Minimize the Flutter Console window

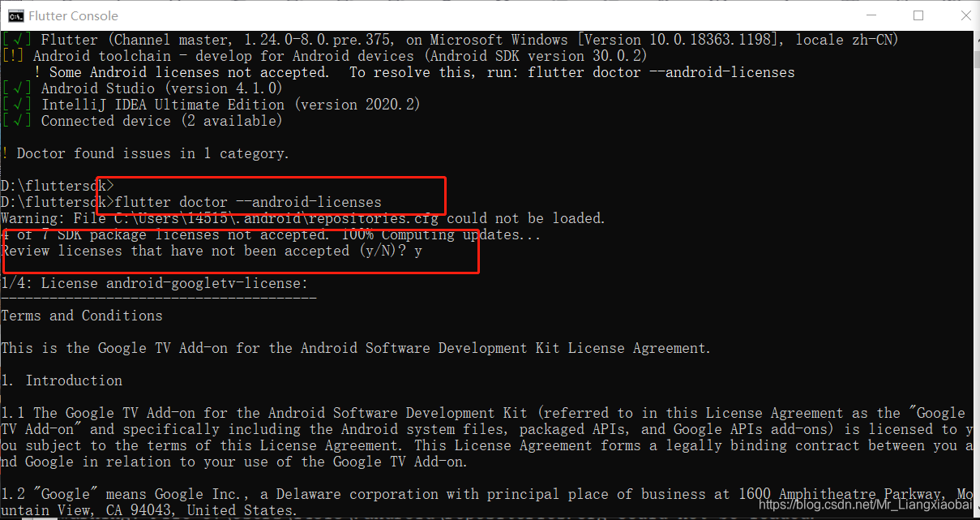[x=872, y=15]
